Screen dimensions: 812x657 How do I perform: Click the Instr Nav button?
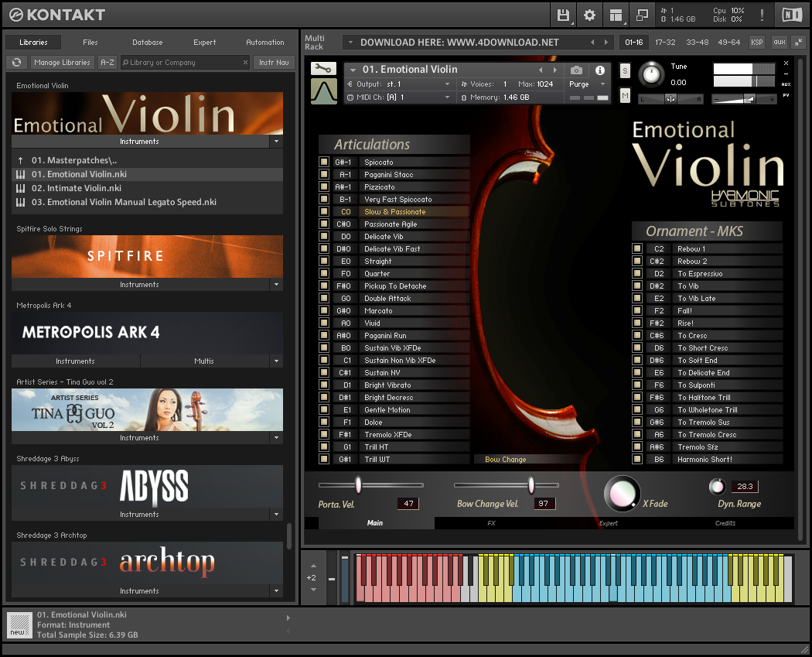pyautogui.click(x=274, y=62)
